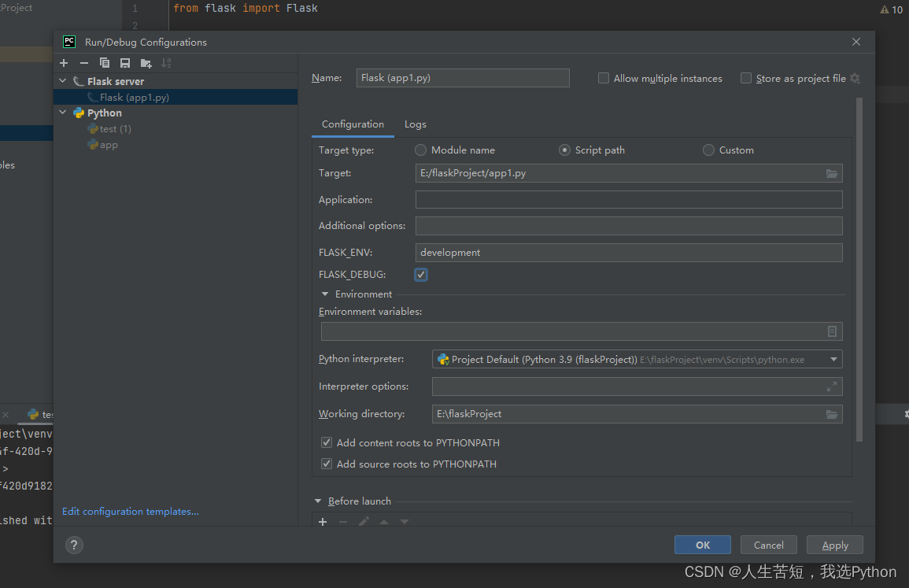This screenshot has width=909, height=588.
Task: Open Store as project file settings gear
Action: pos(855,78)
